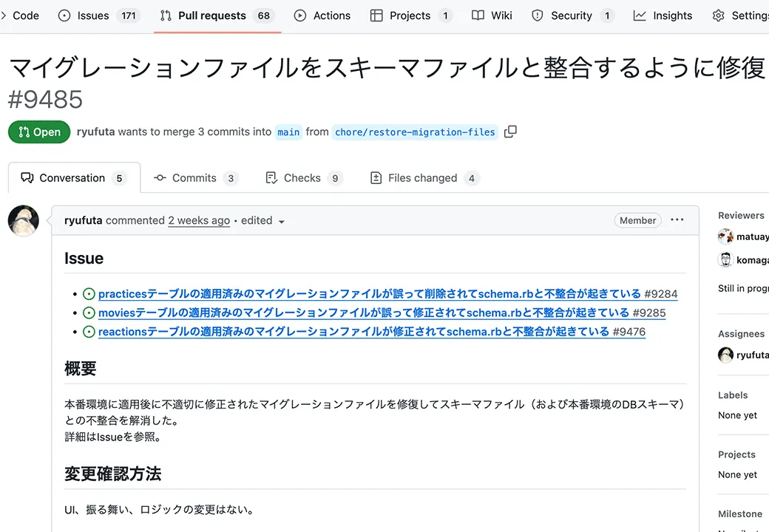Go to the Projects tab
The height and width of the screenshot is (532, 769).
(411, 16)
